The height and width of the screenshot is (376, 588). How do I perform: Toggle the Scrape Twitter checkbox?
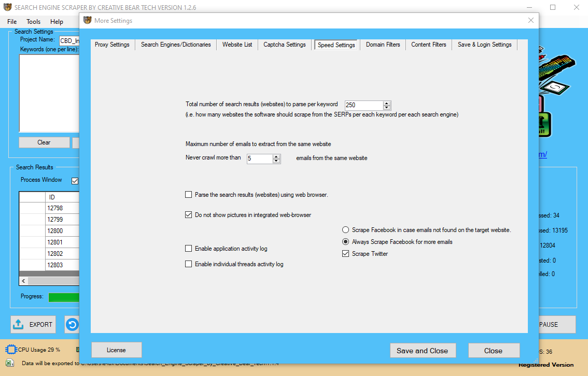(x=346, y=254)
